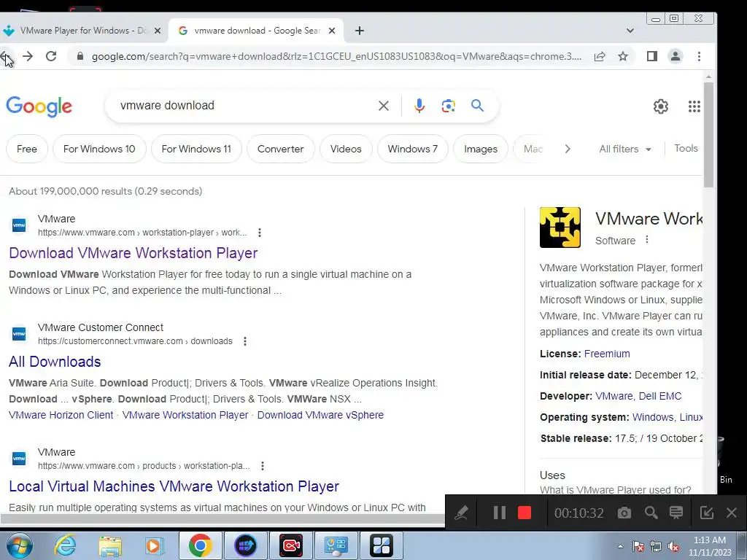Apply the Free filter chip

tap(27, 149)
